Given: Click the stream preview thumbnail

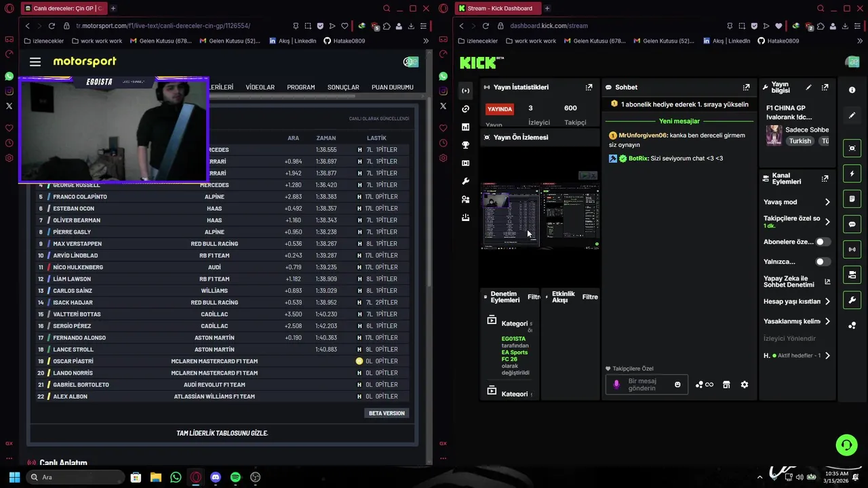Looking at the screenshot, I should coord(540,218).
